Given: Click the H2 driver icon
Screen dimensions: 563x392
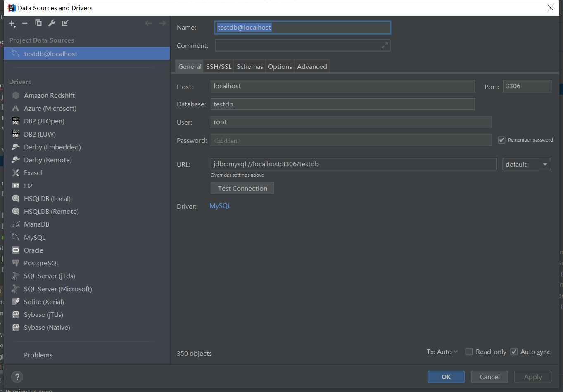Looking at the screenshot, I should click(16, 186).
